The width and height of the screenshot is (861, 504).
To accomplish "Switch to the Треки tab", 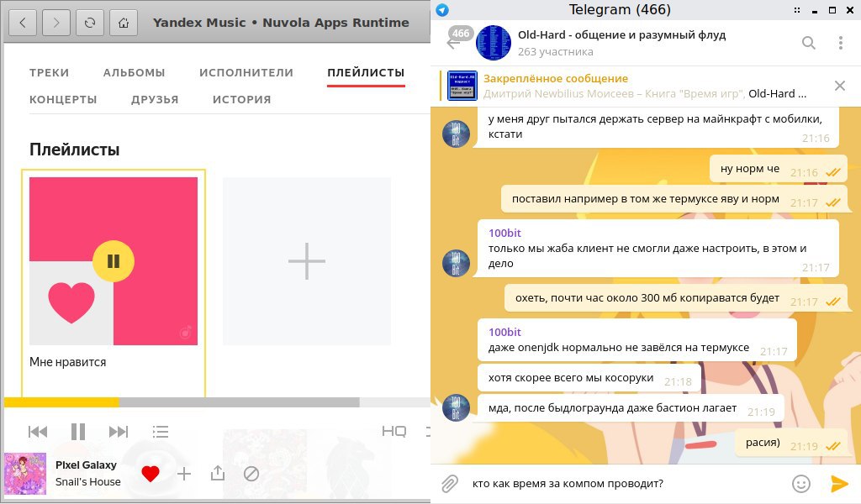I will pyautogui.click(x=50, y=72).
